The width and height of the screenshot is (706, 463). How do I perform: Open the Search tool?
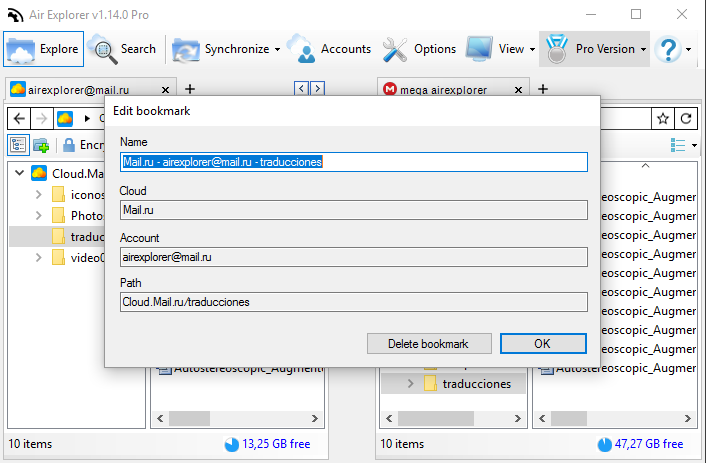[x=122, y=49]
